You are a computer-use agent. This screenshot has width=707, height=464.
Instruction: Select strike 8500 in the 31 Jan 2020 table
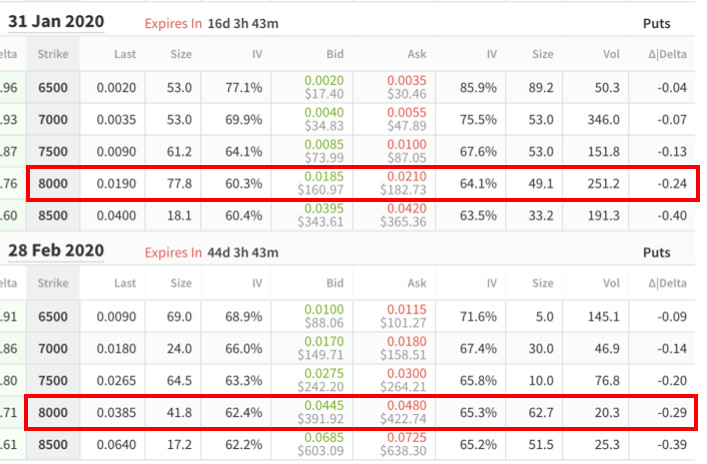tap(53, 216)
